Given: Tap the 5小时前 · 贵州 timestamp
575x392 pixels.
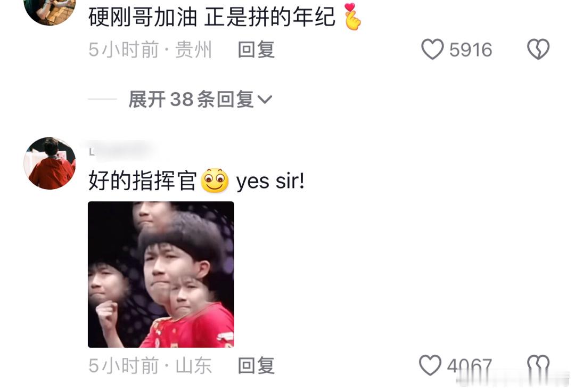Looking at the screenshot, I should pyautogui.click(x=150, y=50).
